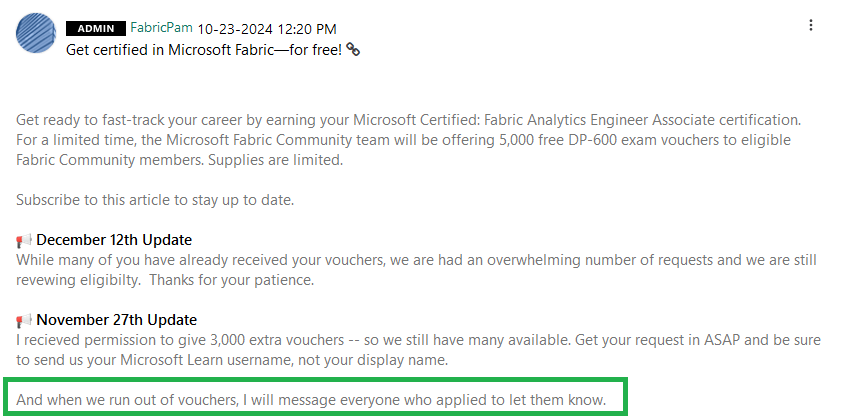Image resolution: width=847 pixels, height=418 pixels.
Task: Visit the FabricPam username link
Action: coord(162,28)
